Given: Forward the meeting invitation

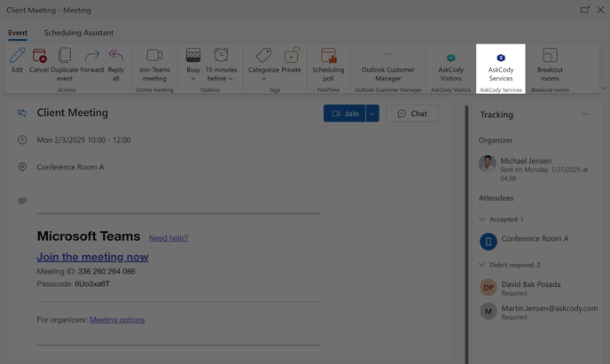Looking at the screenshot, I should click(92, 60).
